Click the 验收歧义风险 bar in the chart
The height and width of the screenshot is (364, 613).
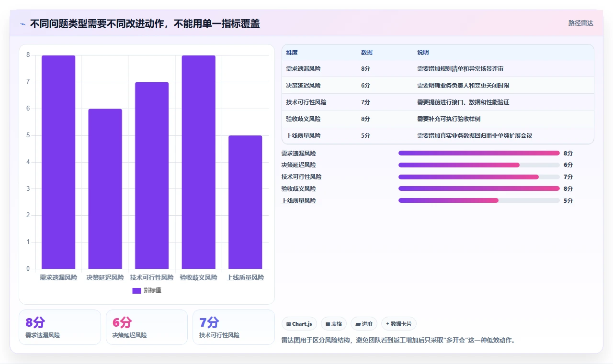pos(198,162)
